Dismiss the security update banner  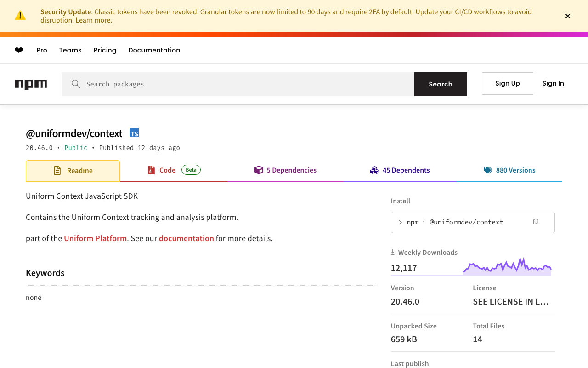tap(568, 16)
